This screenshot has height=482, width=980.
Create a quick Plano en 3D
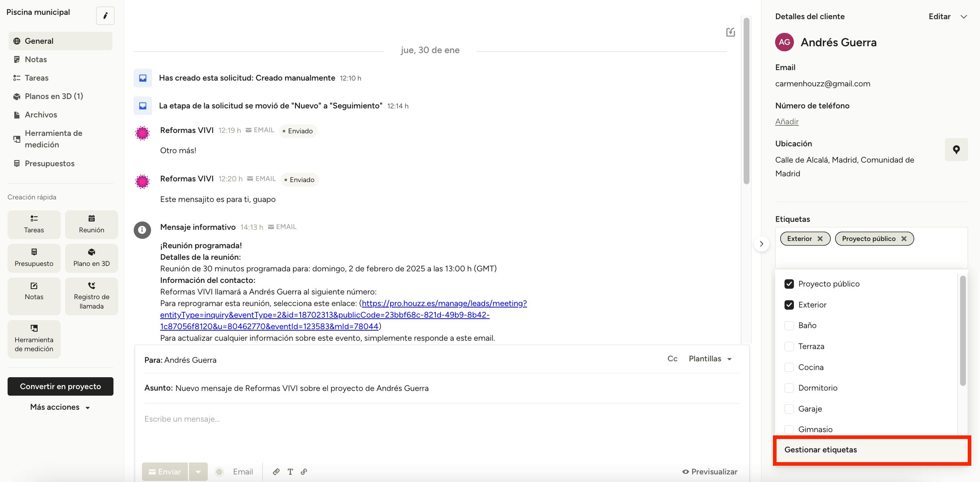91,258
